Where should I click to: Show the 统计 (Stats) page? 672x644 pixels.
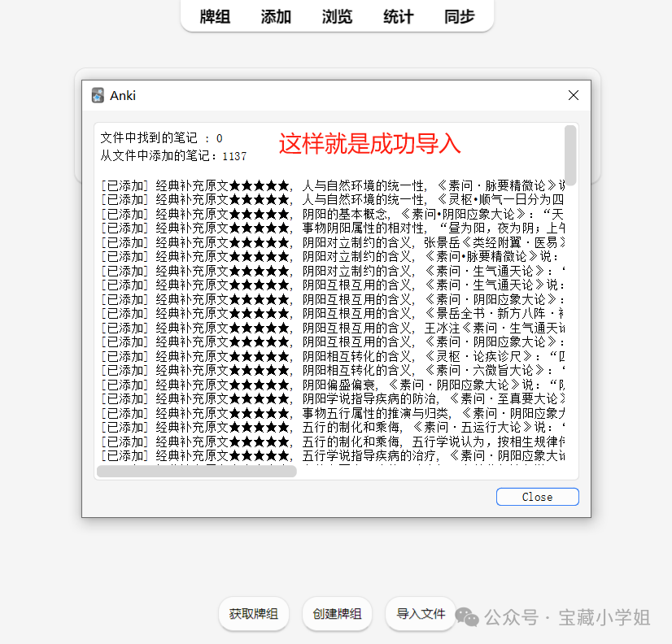[x=398, y=16]
